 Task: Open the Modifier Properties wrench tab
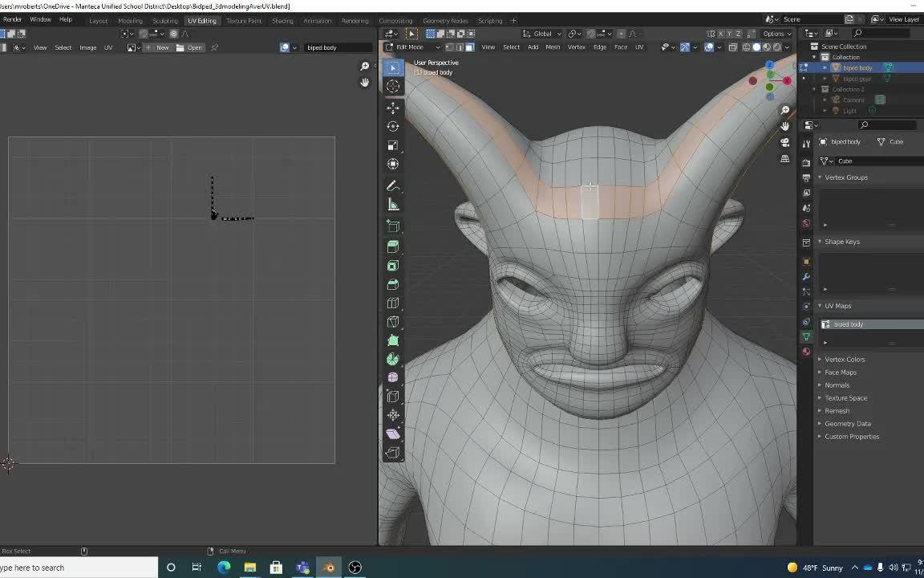(x=807, y=278)
